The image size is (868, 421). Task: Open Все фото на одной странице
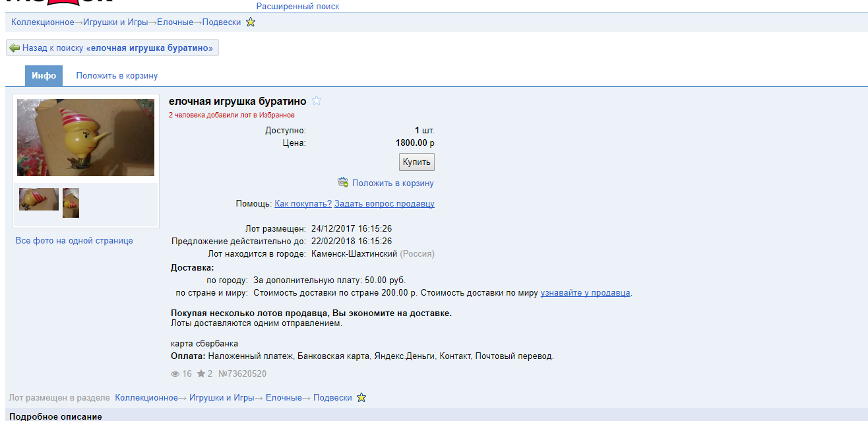[75, 241]
